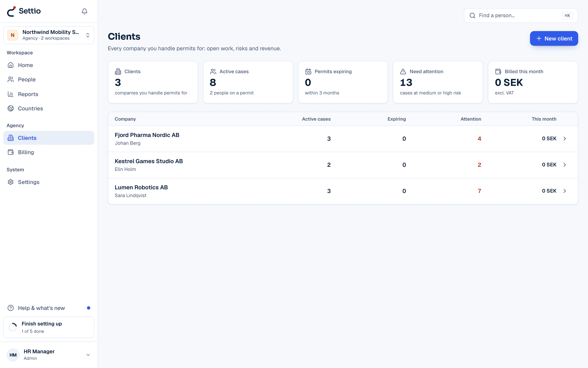Viewport: 588px width, 368px height.
Task: Click the Permits expiring calendar icon
Action: tap(308, 72)
